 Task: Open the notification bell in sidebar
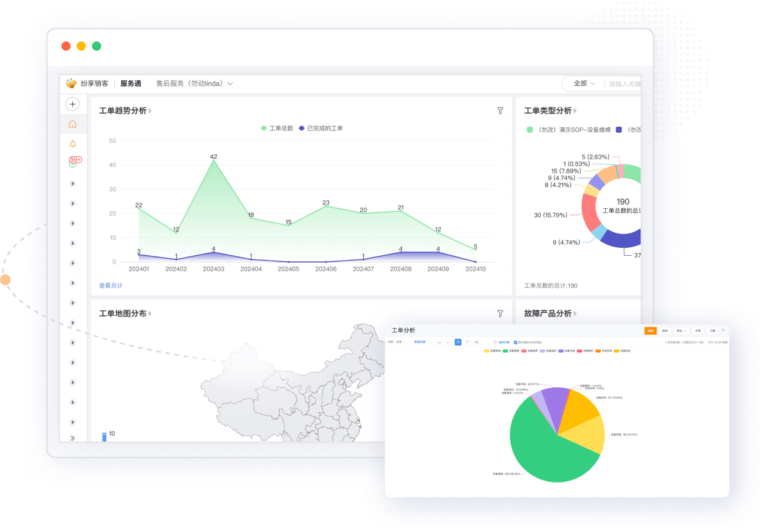(72, 144)
